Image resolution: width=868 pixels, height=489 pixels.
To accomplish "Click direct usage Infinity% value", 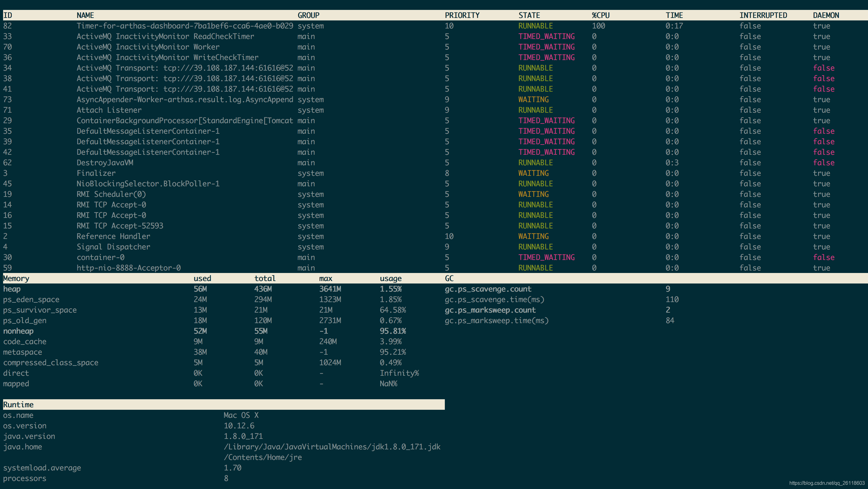I will pos(399,373).
